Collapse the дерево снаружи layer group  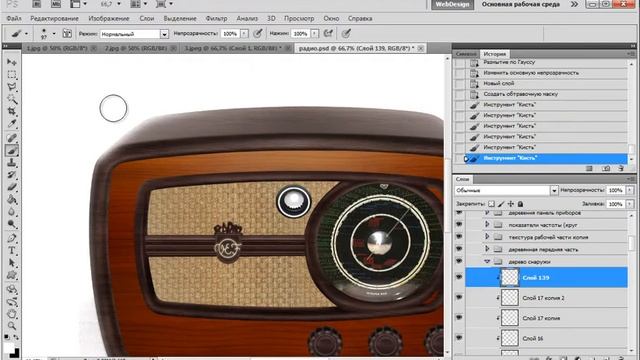[x=487, y=262]
